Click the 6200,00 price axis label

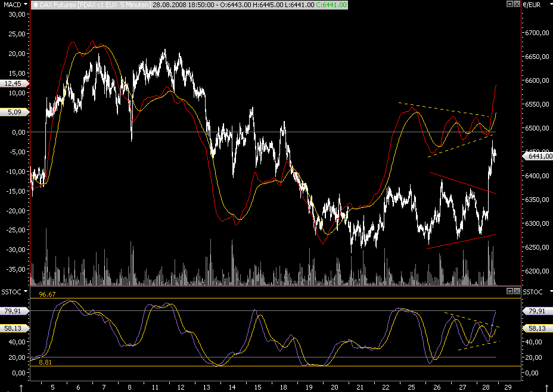(537, 271)
